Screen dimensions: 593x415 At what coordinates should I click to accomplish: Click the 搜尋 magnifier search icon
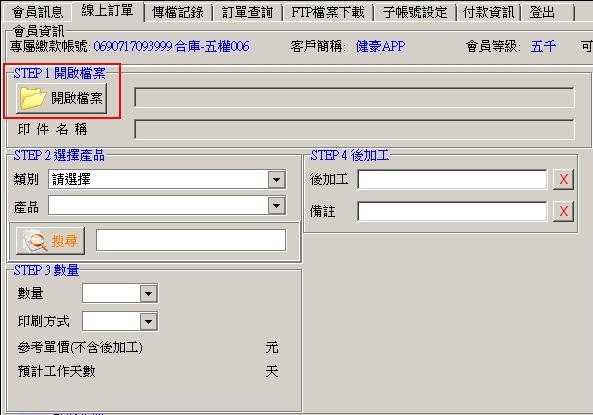coord(50,241)
